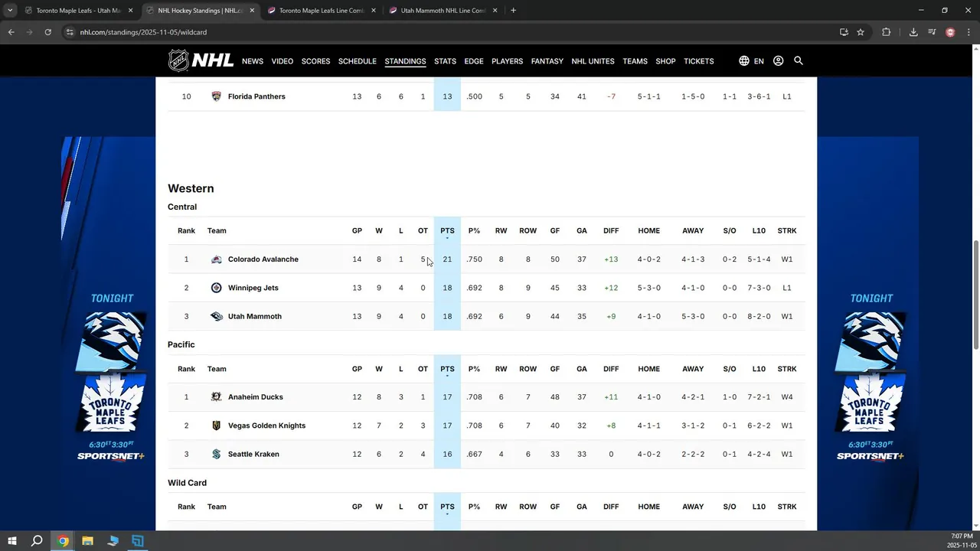Open Windows taskbar search
The height and width of the screenshot is (551, 980).
click(x=37, y=541)
